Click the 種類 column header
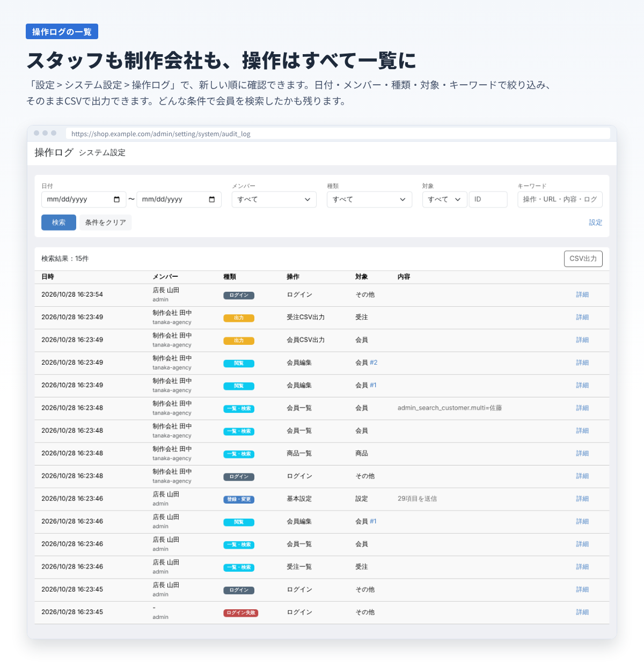 tap(230, 277)
